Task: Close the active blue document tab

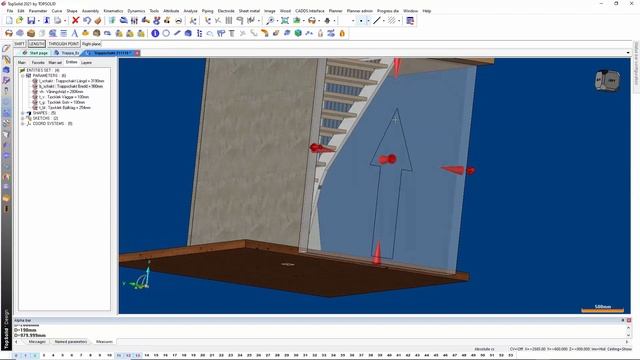Action: 138,53
